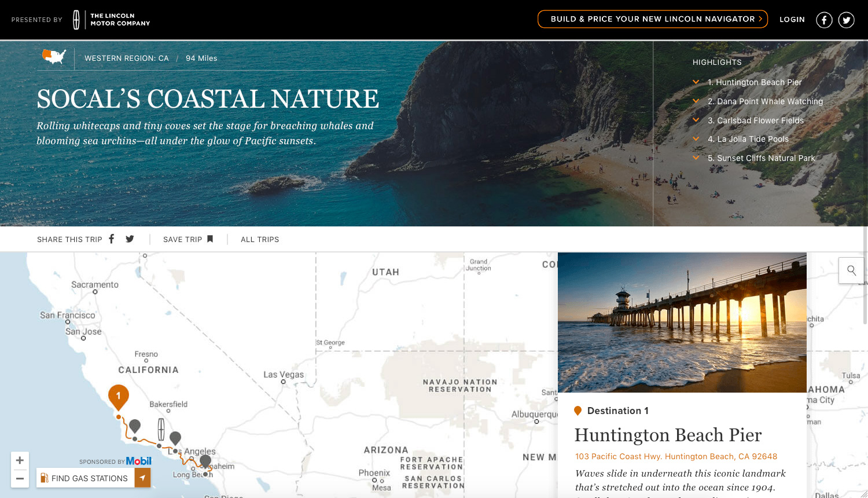
Task: Save trip with bookmark icon
Action: pyautogui.click(x=210, y=239)
